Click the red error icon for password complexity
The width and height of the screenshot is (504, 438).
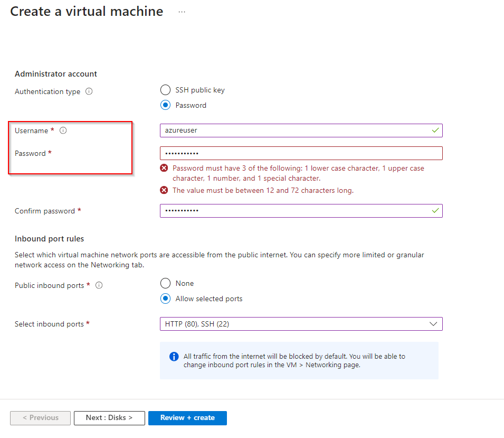(164, 169)
